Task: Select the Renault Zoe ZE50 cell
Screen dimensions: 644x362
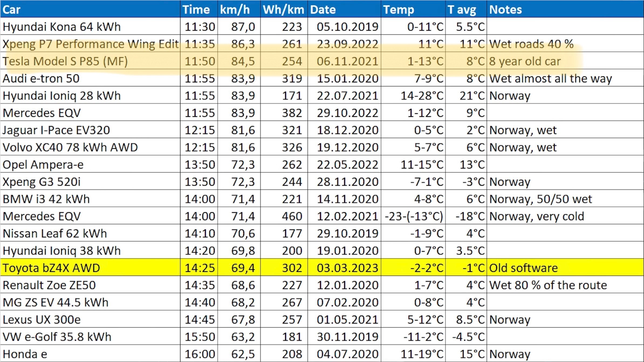Action: coord(90,285)
